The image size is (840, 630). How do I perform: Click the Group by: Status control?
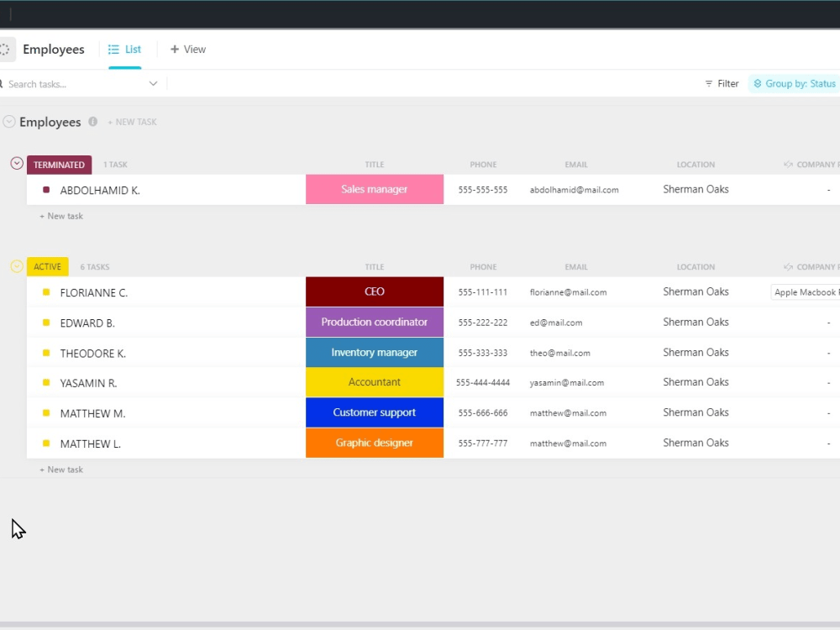[x=792, y=83]
